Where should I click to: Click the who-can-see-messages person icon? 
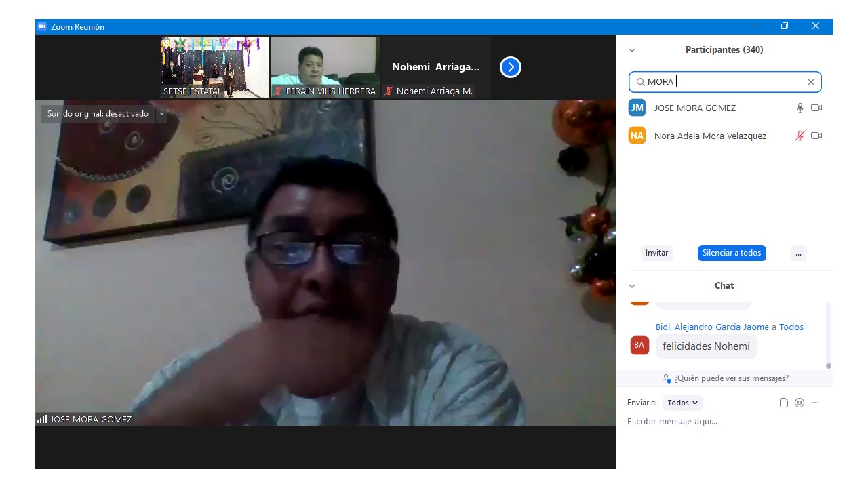pyautogui.click(x=667, y=379)
